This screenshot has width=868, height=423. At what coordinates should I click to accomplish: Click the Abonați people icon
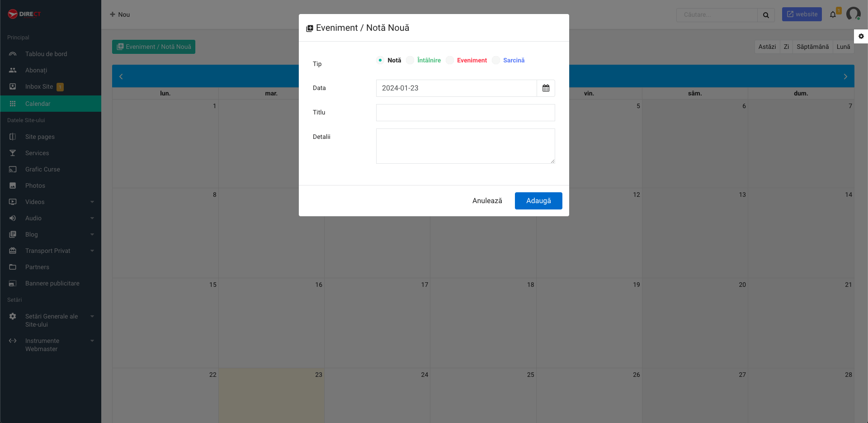(13, 70)
